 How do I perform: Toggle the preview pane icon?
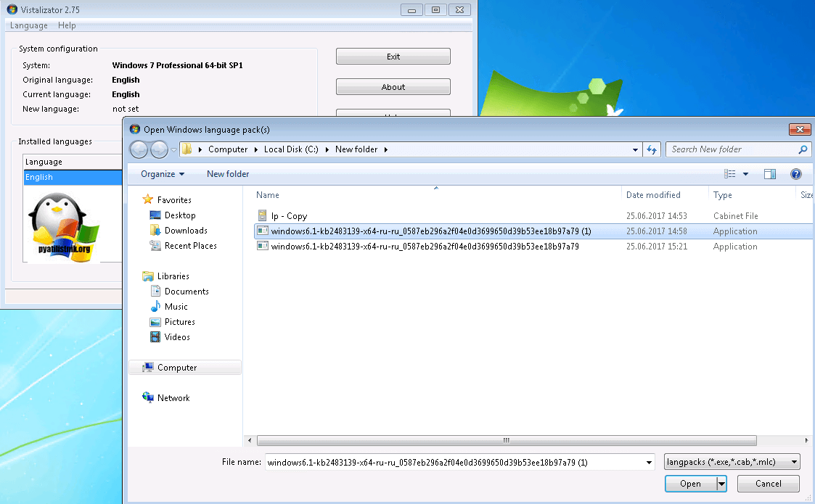pyautogui.click(x=770, y=174)
